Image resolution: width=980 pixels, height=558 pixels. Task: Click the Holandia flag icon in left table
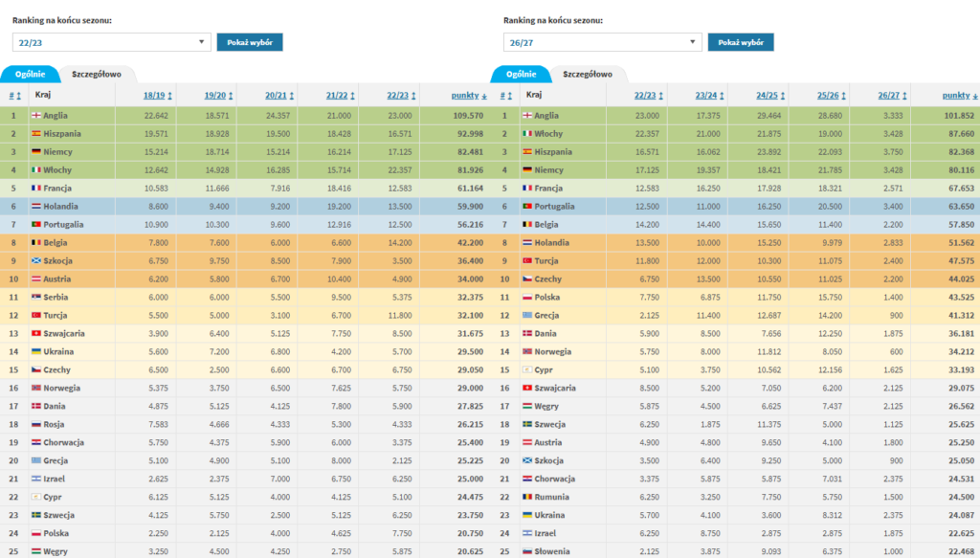(x=36, y=206)
